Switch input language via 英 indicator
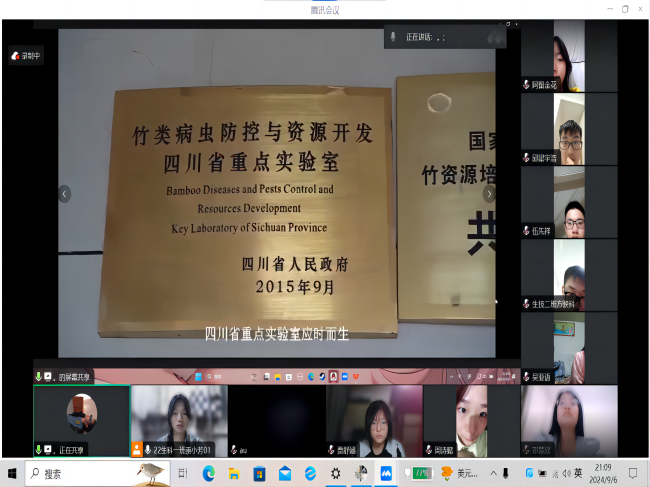This screenshot has height=487, width=650. point(578,473)
